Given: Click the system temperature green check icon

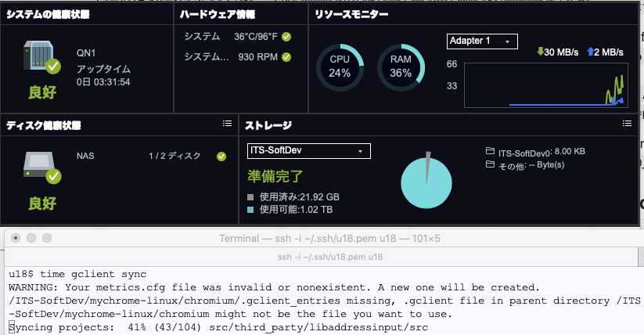Looking at the screenshot, I should point(286,37).
